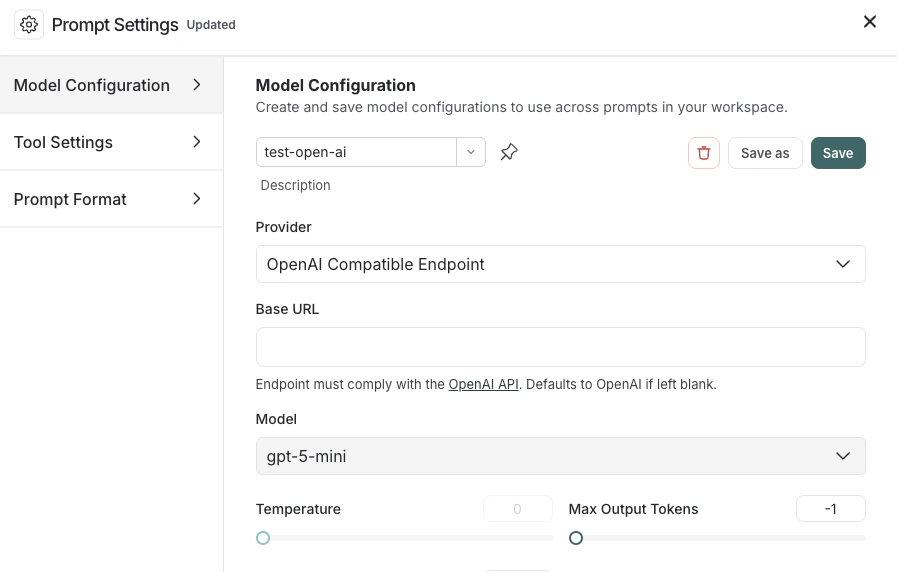The height and width of the screenshot is (572, 897).
Task: Click the Max Output Tokens slider handle
Action: click(576, 538)
